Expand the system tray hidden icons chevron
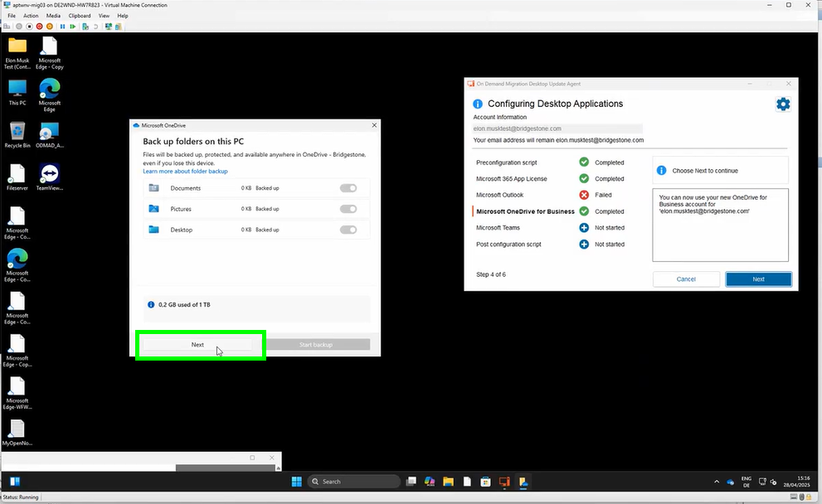This screenshot has height=504, width=822. click(717, 482)
